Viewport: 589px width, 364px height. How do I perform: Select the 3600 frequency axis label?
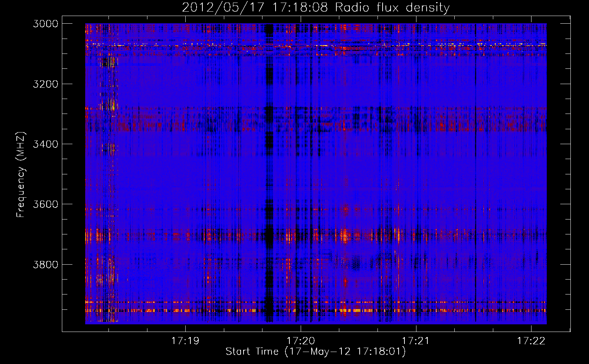[46, 204]
